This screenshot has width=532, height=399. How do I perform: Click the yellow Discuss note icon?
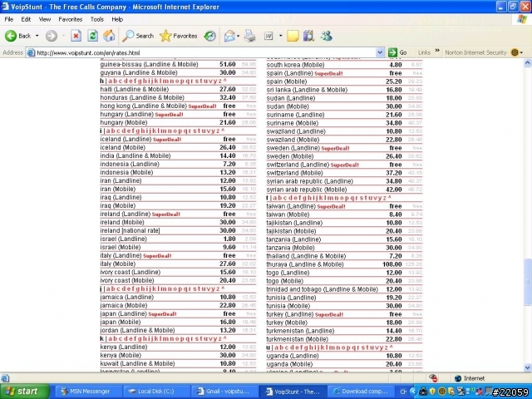click(293, 36)
